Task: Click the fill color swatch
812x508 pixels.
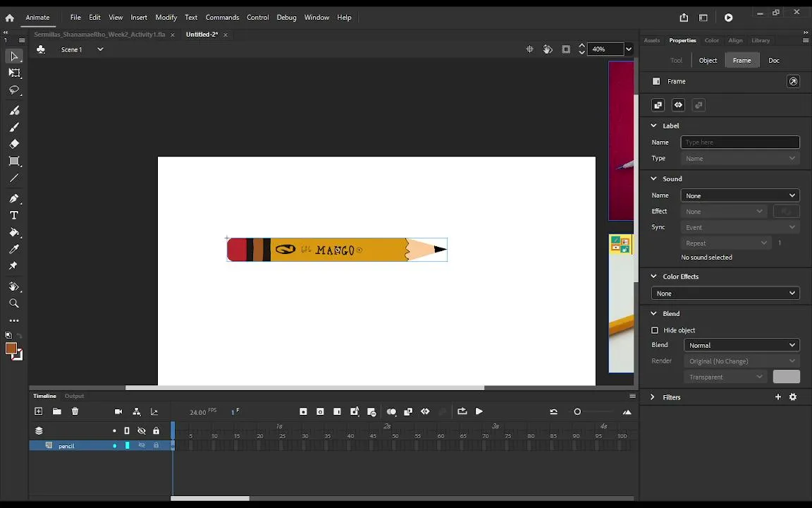Action: point(11,349)
